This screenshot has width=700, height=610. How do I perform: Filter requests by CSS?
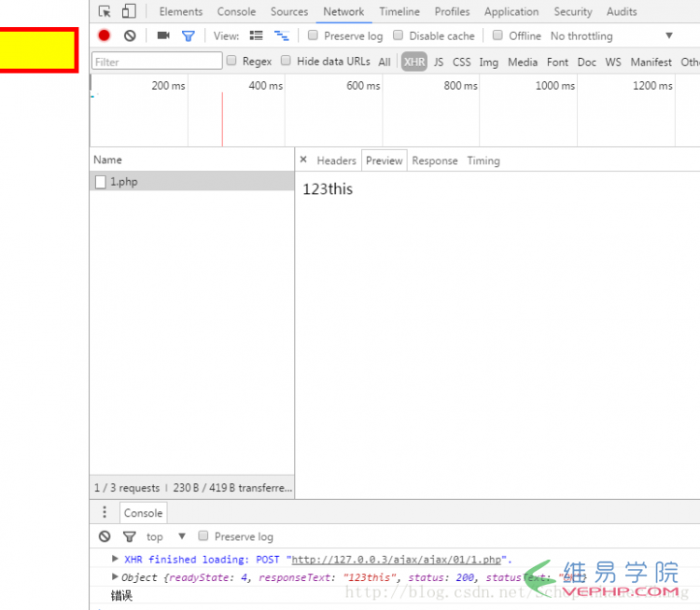462,62
